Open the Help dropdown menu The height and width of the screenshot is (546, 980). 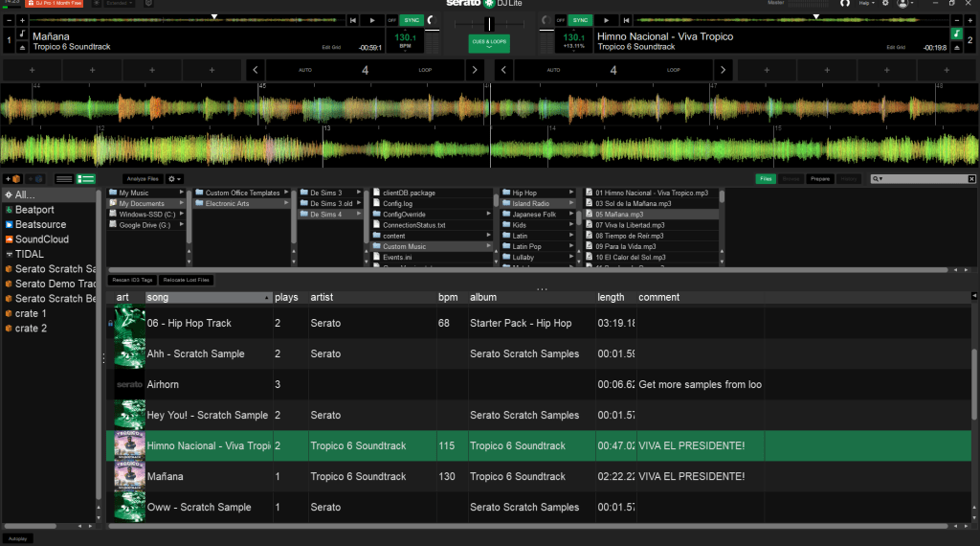[867, 4]
